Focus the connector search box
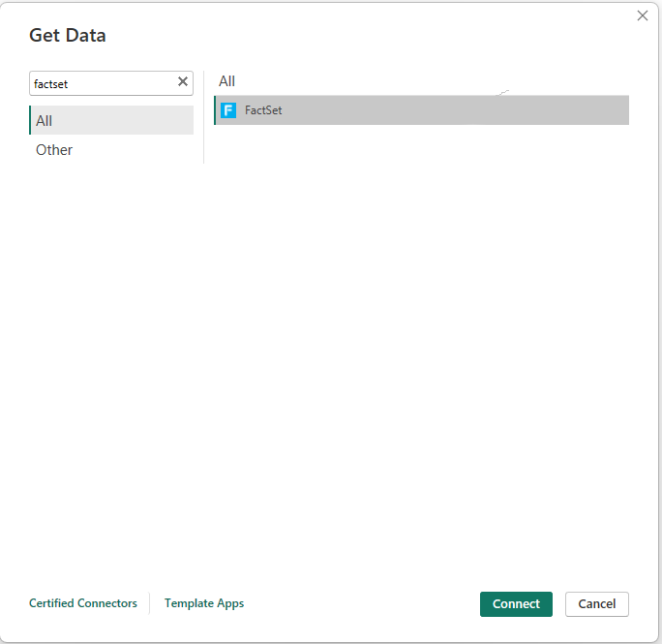The image size is (662, 644). (111, 83)
